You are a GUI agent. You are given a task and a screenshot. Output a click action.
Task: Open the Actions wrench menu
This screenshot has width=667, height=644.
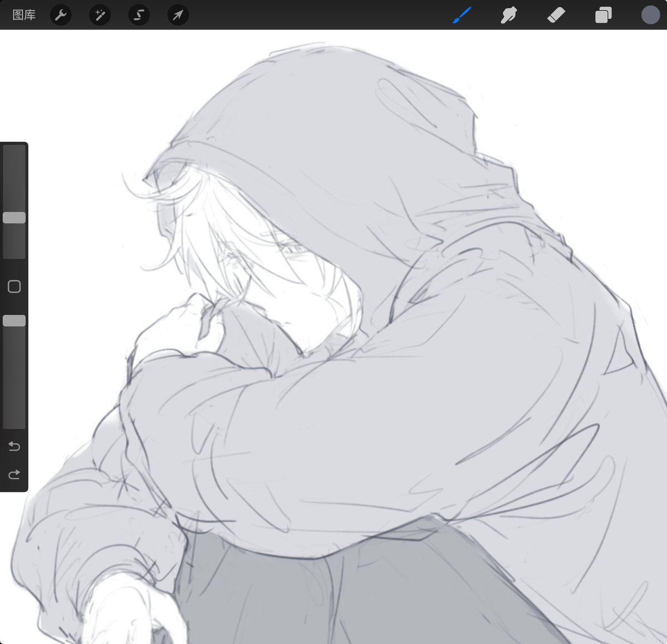[x=61, y=15]
